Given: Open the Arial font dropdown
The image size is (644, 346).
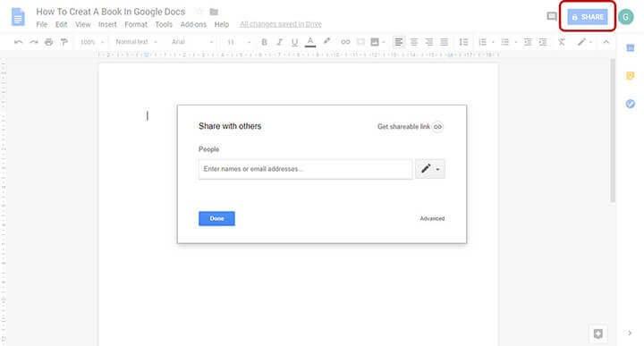Looking at the screenshot, I should (192, 42).
